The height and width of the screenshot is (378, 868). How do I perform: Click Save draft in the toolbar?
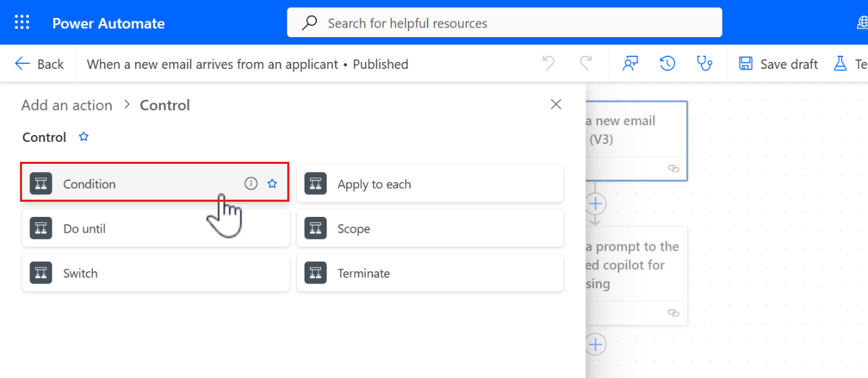click(778, 64)
